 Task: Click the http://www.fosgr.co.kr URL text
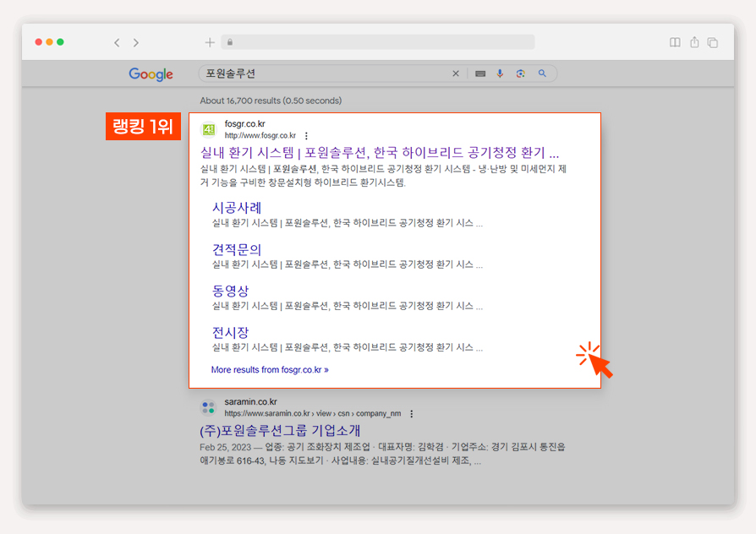[260, 135]
